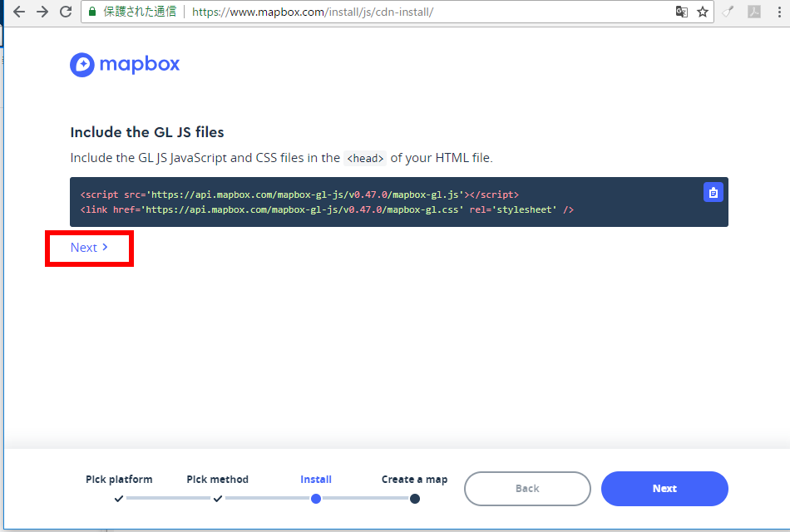
Task: Focus the URL address bar
Action: 416,12
